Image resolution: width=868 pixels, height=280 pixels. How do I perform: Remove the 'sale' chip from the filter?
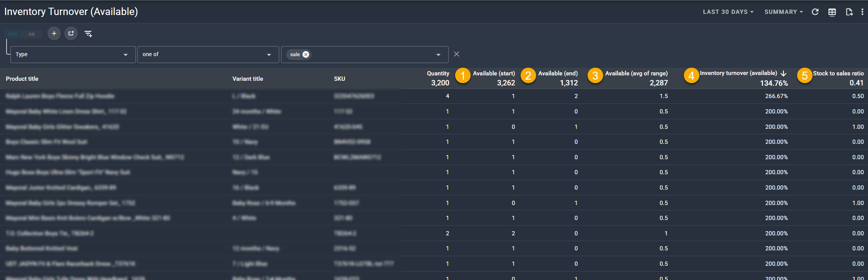(x=306, y=55)
